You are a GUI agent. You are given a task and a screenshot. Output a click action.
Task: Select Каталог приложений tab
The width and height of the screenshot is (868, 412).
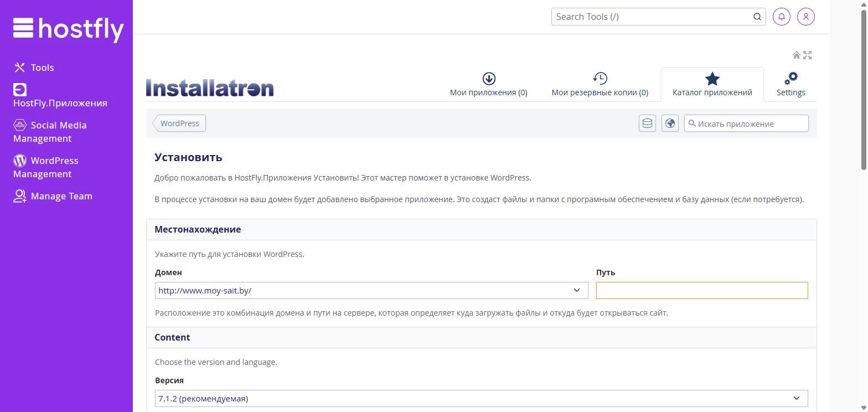click(712, 84)
